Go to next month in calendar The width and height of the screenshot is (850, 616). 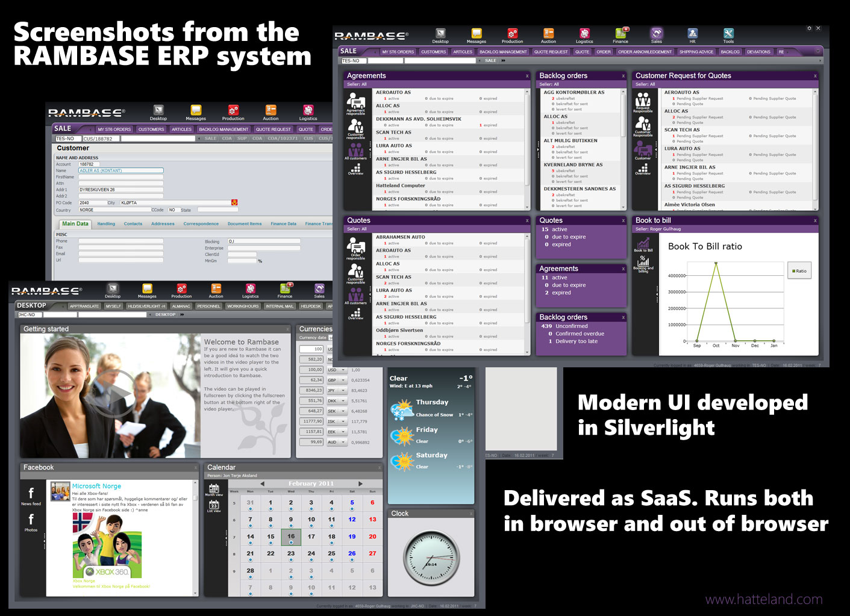click(x=360, y=484)
